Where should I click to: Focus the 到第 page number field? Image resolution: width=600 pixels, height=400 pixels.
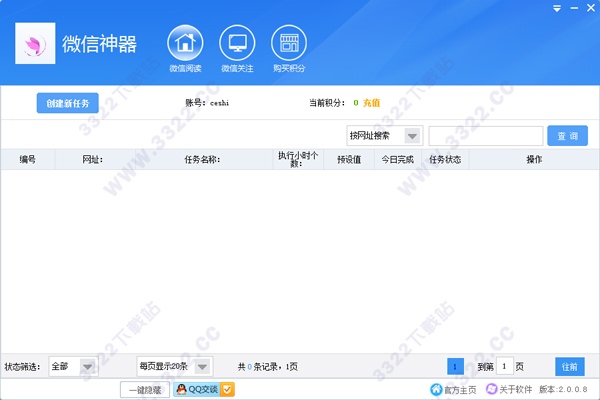[504, 367]
